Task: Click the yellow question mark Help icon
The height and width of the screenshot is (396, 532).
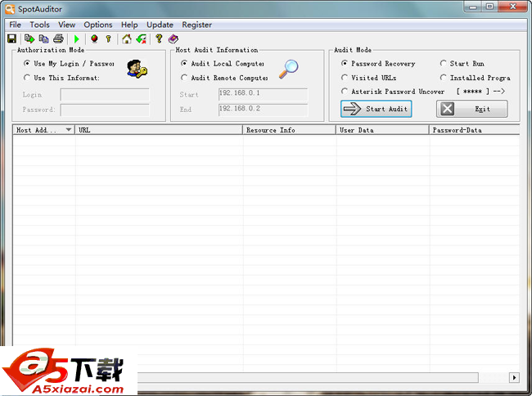Action: click(x=159, y=38)
